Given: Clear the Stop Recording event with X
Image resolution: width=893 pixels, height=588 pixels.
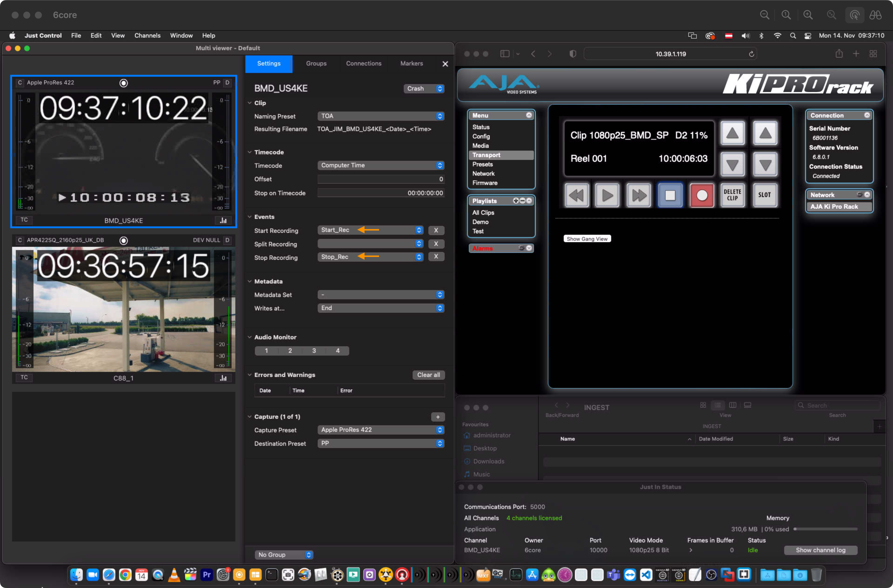Looking at the screenshot, I should [436, 257].
